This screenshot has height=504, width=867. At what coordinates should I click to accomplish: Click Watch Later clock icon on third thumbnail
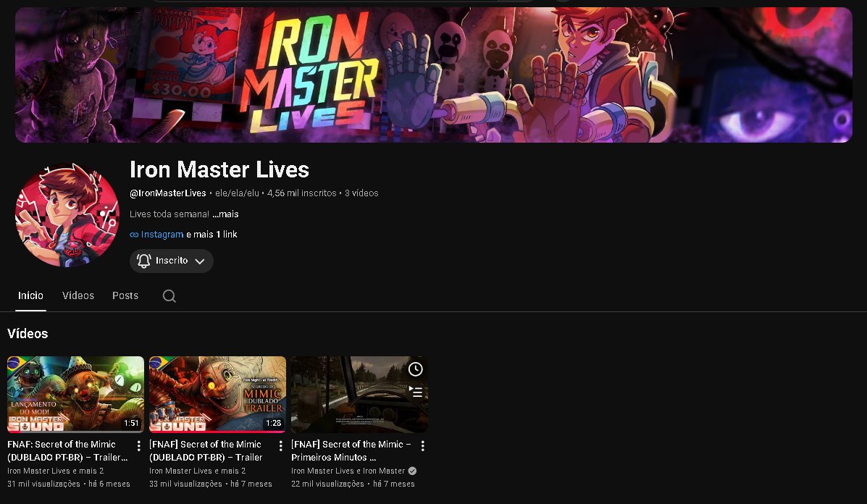415,369
